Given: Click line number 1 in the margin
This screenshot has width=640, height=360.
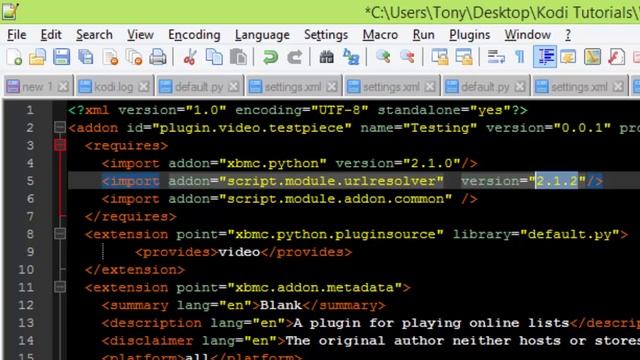Looking at the screenshot, I should pyautogui.click(x=30, y=110).
